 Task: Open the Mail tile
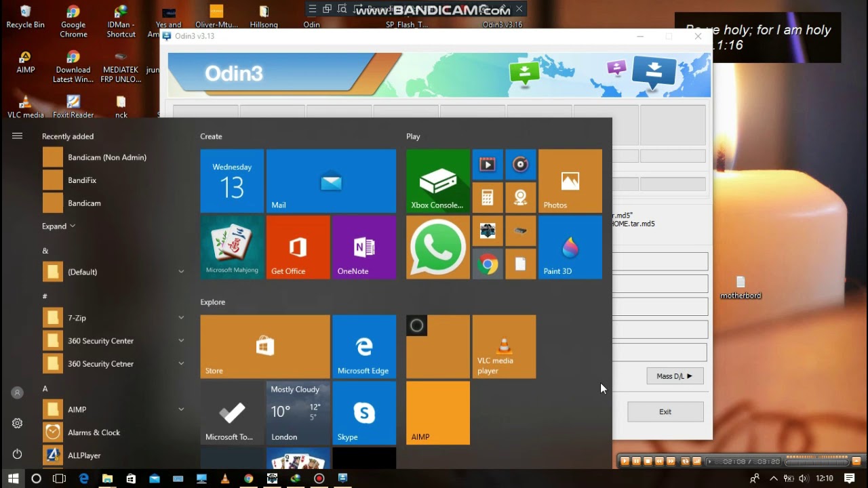(x=331, y=181)
